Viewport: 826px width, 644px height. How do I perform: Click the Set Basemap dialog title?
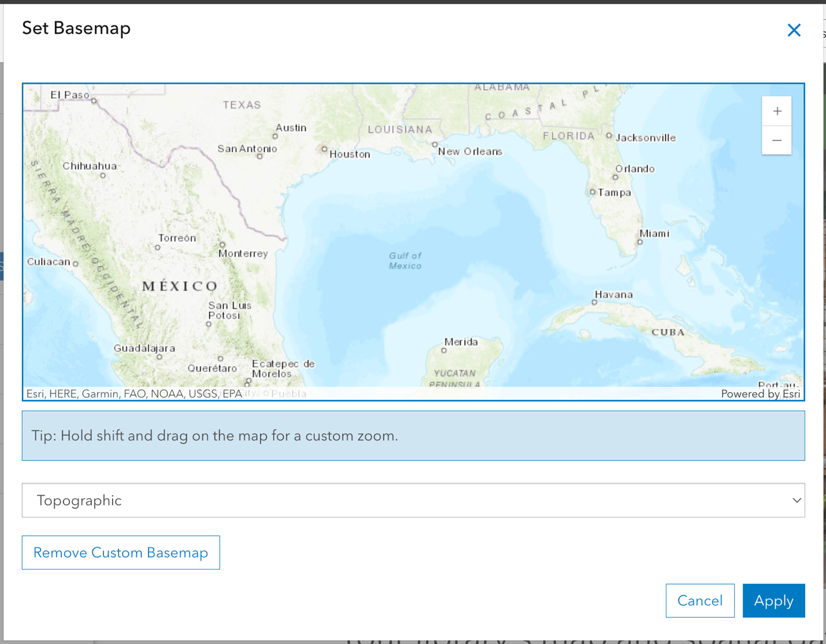point(76,28)
